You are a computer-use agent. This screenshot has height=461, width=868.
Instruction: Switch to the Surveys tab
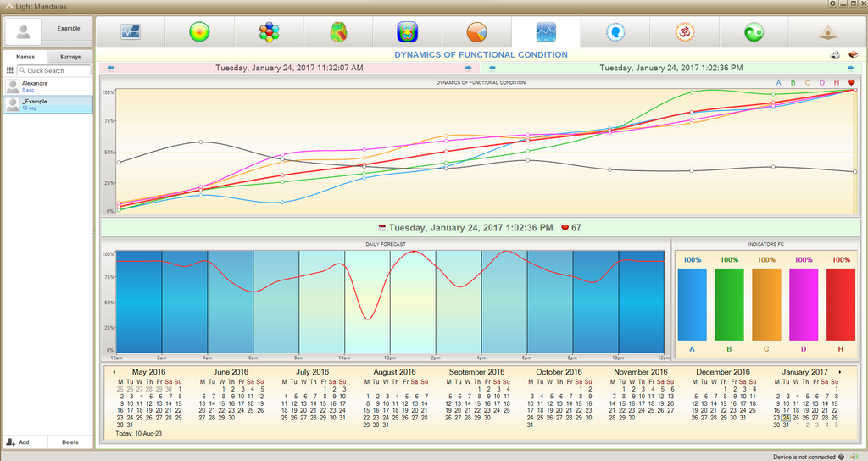point(70,57)
